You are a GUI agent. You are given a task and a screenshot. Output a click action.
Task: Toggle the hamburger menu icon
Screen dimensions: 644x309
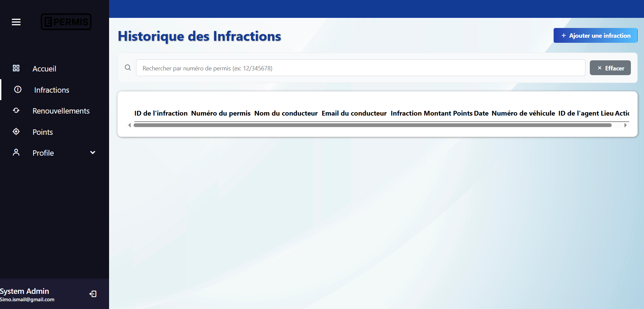[x=16, y=22]
